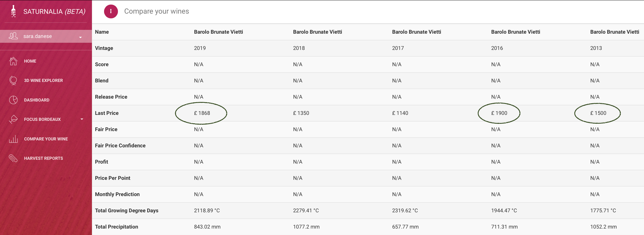Viewport: 644px width, 235px height.
Task: Click the 657.77 mm precipitation value
Action: [405, 227]
